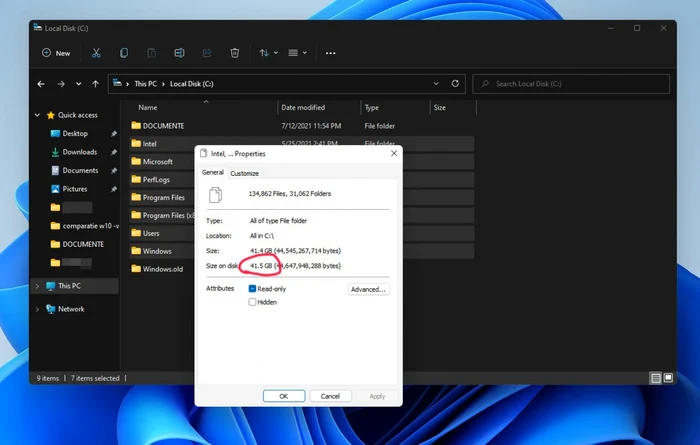
Task: Switch to large thumbnails view icon
Action: click(668, 378)
